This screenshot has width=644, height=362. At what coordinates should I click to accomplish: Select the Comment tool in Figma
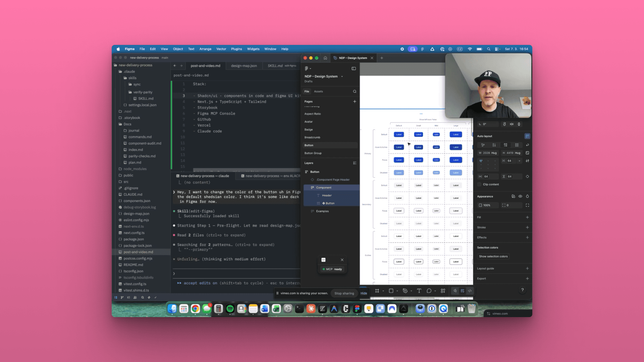[x=429, y=291]
